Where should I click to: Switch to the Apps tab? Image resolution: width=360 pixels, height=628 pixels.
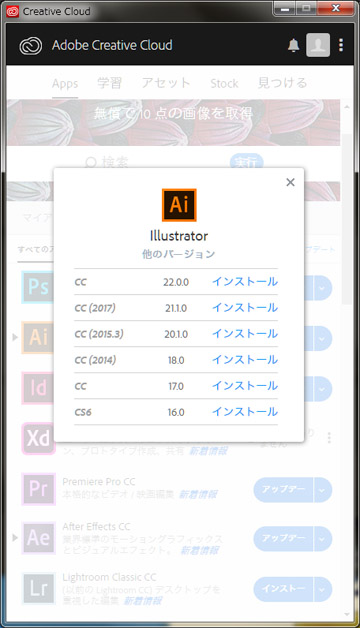[65, 84]
